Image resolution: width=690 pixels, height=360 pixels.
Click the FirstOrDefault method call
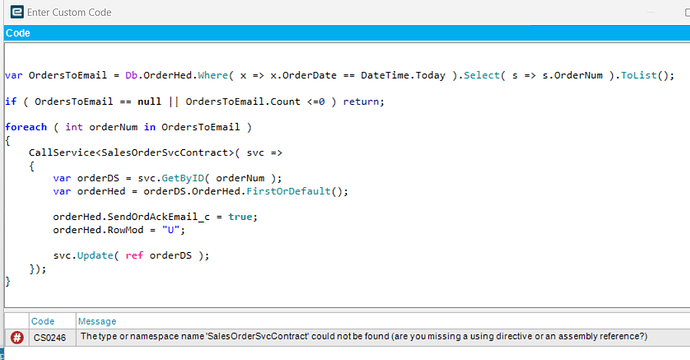tap(288, 191)
